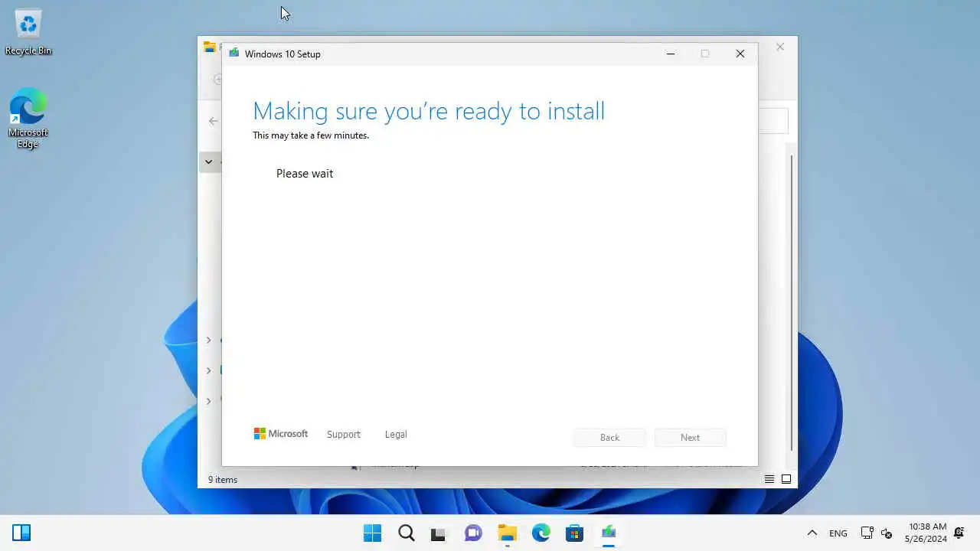Open File Explorer from the taskbar
980x551 pixels.
click(507, 533)
